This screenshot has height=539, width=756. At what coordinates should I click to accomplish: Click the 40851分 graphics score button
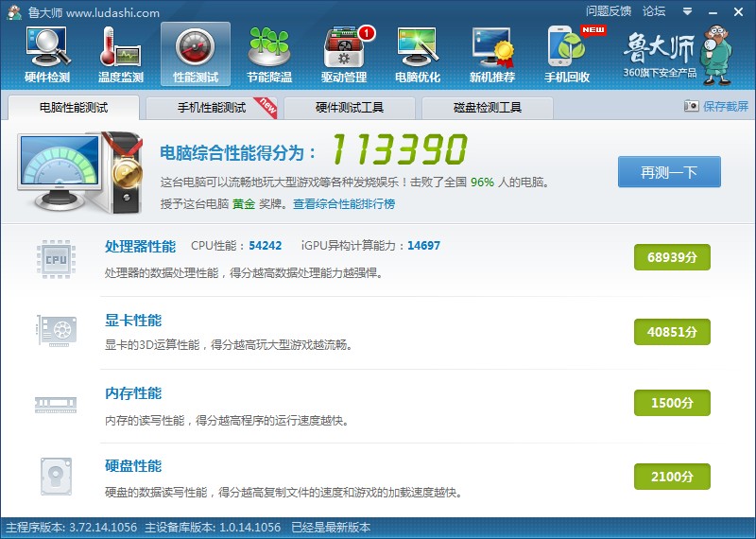672,332
